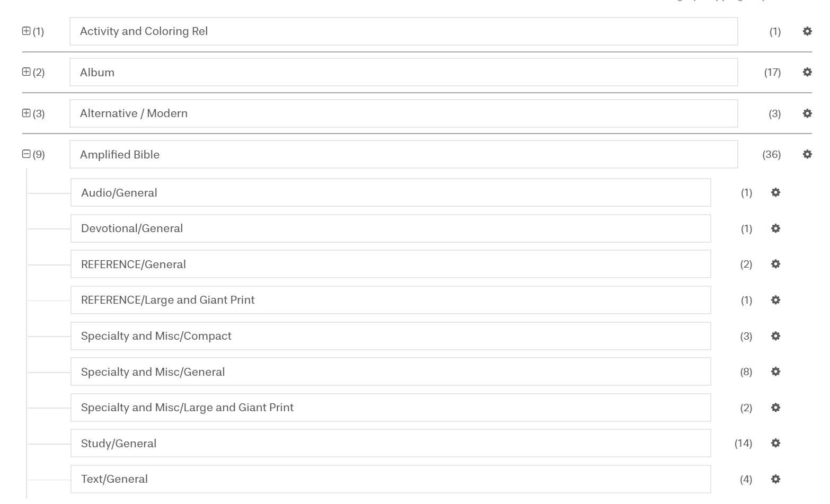Click gear for Specialty and Misc/Compact
The width and height of the screenshot is (830, 504).
click(775, 336)
